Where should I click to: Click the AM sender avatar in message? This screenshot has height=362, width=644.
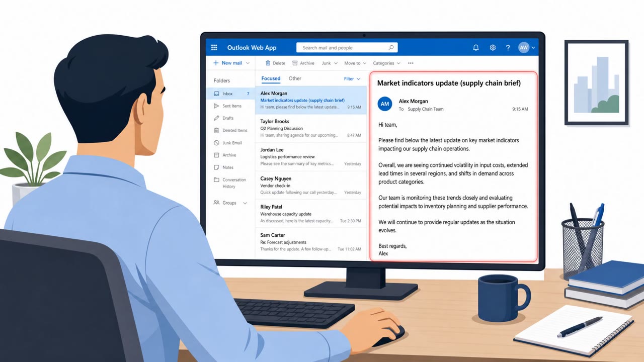click(385, 104)
